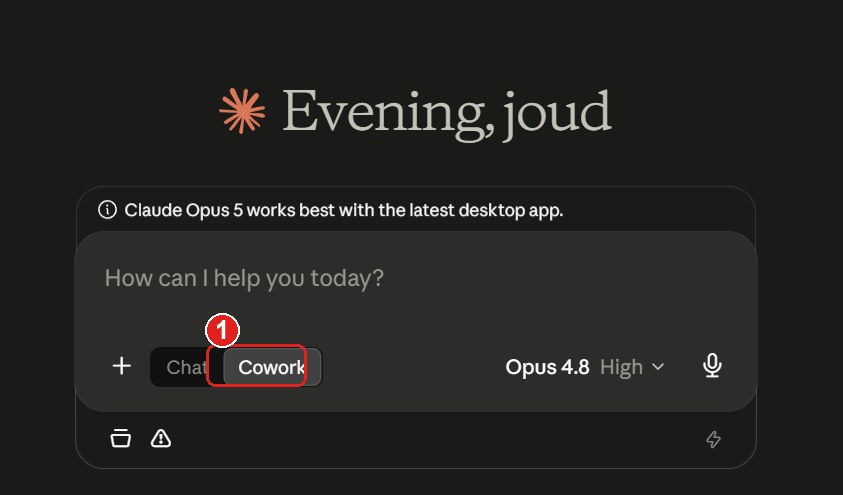Open the Opus 4.8 model dropdown
The width and height of the screenshot is (843, 495).
coord(547,367)
